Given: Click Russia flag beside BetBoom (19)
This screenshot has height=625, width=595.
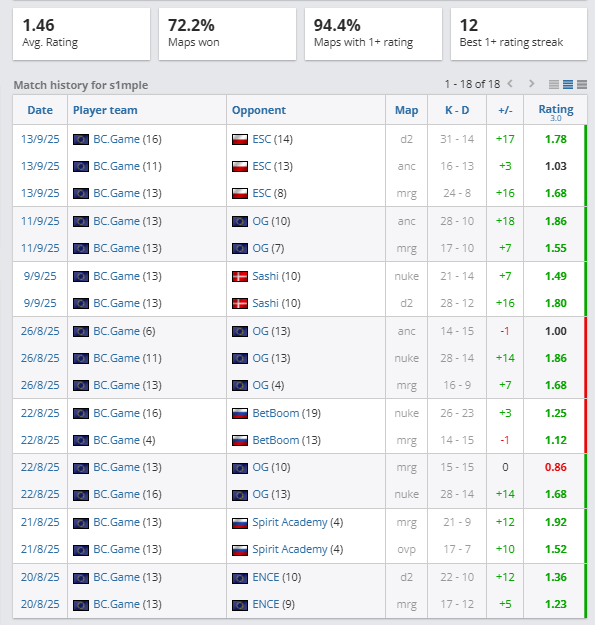Looking at the screenshot, I should click(240, 414).
